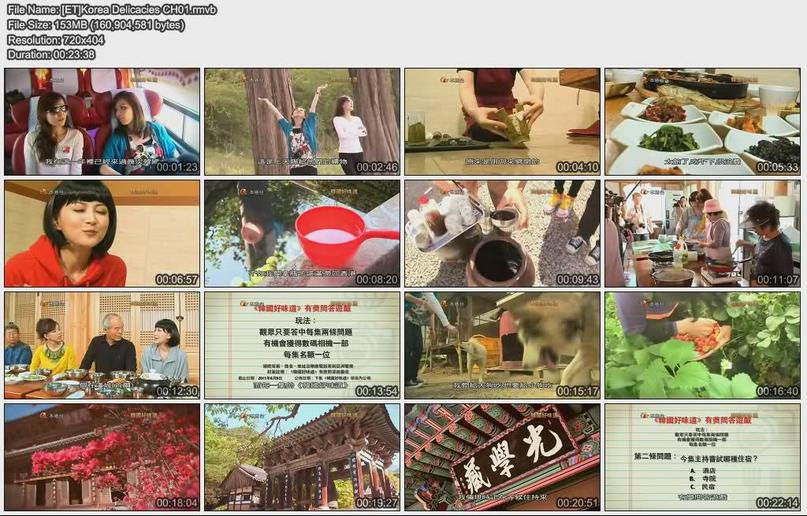Image resolution: width=807 pixels, height=516 pixels.
Task: Select thumbnail of women raising arms by tree
Action: click(302, 122)
